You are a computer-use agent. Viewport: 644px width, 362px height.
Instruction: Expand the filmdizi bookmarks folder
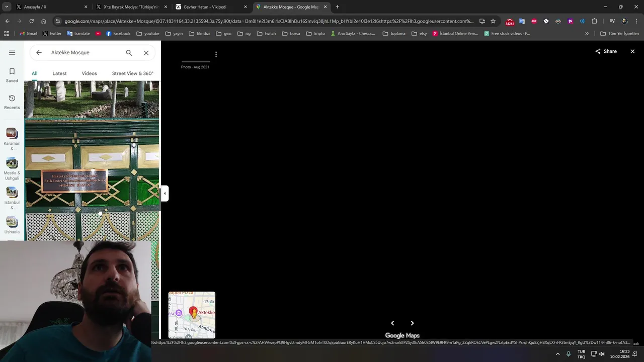[x=199, y=34]
